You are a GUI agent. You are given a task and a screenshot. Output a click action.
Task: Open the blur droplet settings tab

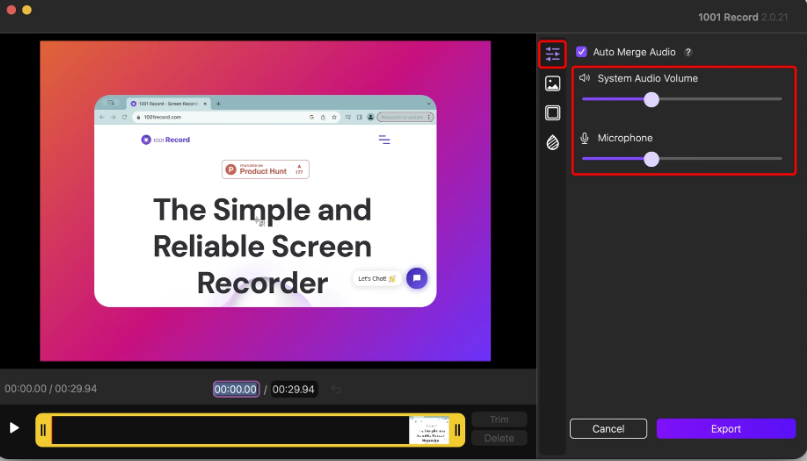[552, 143]
